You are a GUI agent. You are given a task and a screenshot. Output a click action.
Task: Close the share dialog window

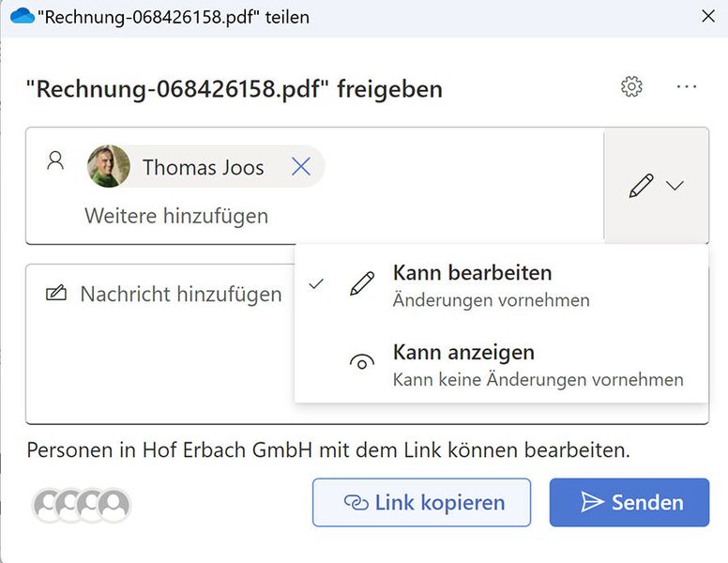point(708,16)
